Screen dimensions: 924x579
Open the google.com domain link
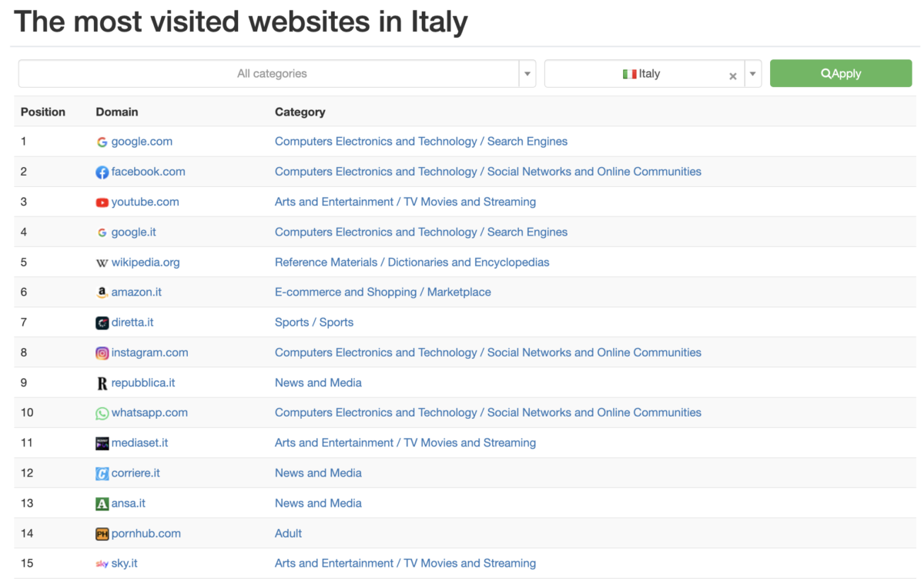coord(142,142)
